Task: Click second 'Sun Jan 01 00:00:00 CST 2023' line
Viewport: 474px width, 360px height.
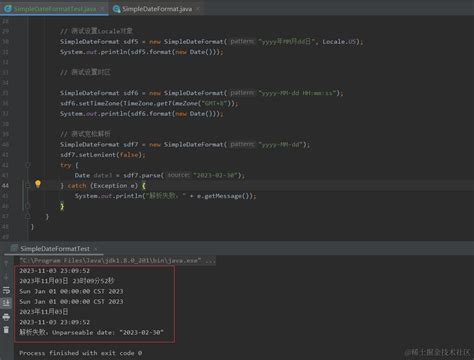Action: [71, 302]
